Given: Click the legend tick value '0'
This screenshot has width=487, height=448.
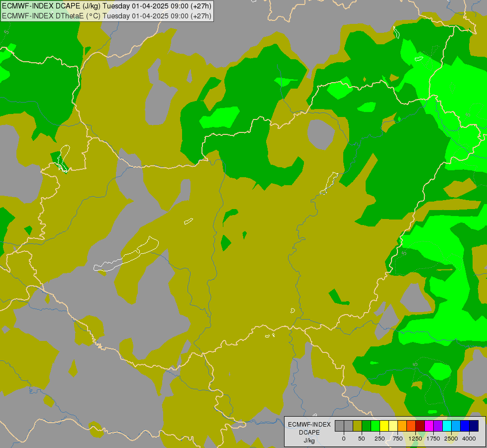Looking at the screenshot, I should point(344,439).
